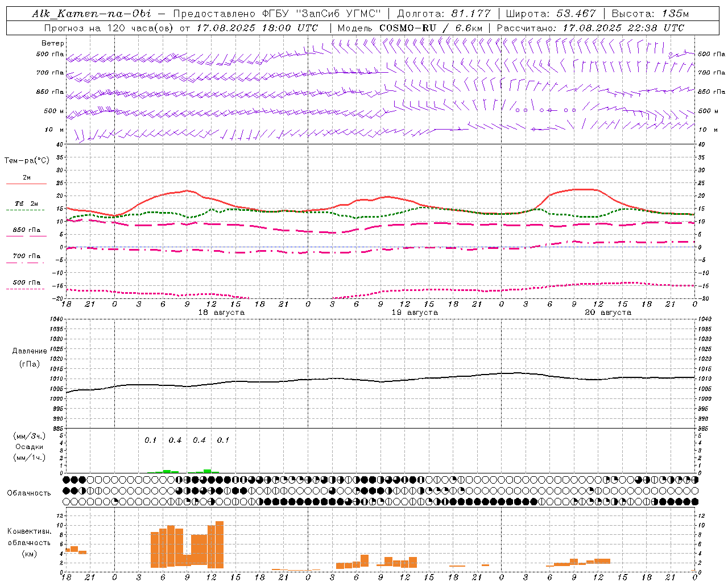Click the 18 августа date label
The height and width of the screenshot is (582, 728).
(221, 313)
